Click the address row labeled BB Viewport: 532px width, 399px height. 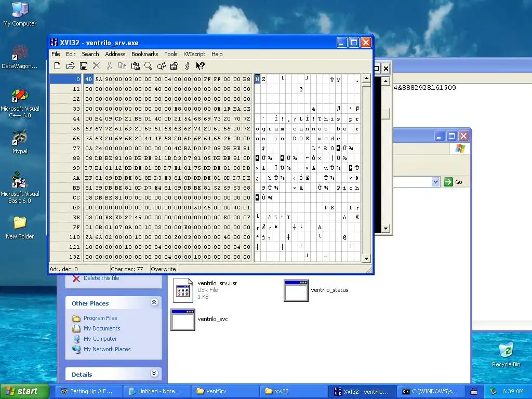pyautogui.click(x=66, y=188)
